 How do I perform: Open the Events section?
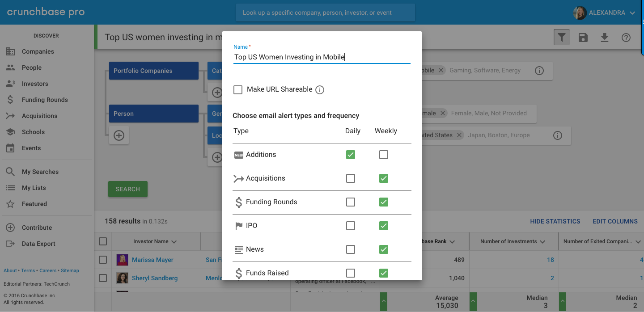click(31, 148)
